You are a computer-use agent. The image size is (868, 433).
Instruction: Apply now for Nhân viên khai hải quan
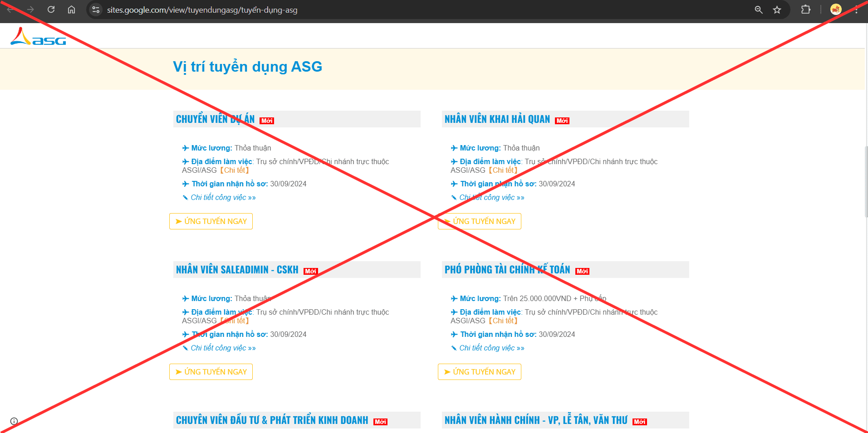point(480,221)
